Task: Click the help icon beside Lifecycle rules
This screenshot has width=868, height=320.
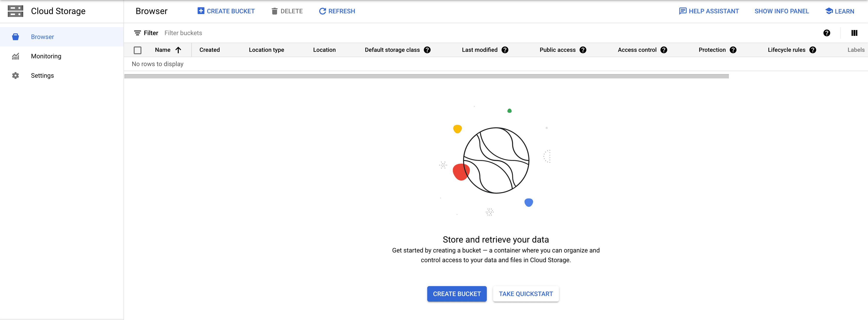Action: (812, 50)
